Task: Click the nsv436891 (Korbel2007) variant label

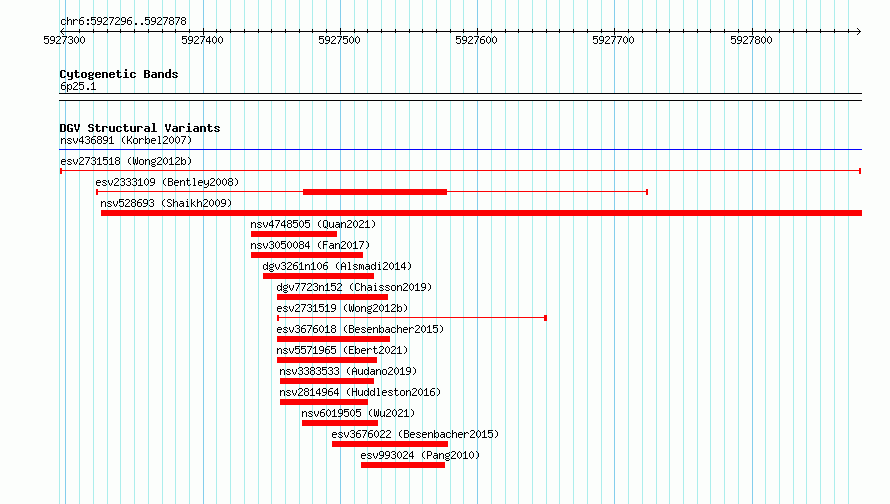Action: pos(126,140)
